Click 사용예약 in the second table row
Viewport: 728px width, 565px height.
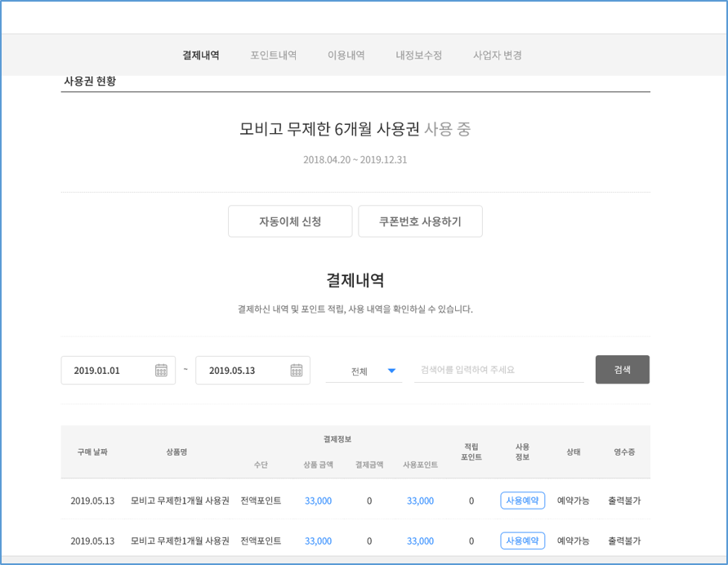coord(522,541)
